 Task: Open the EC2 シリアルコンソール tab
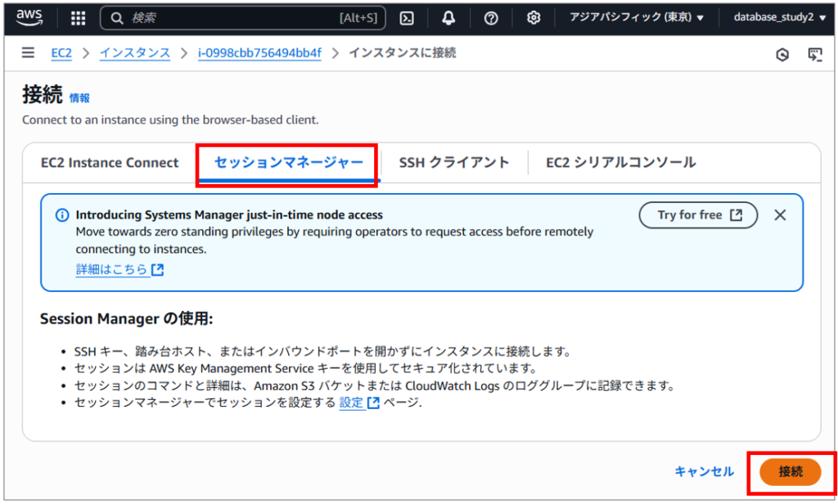(620, 163)
